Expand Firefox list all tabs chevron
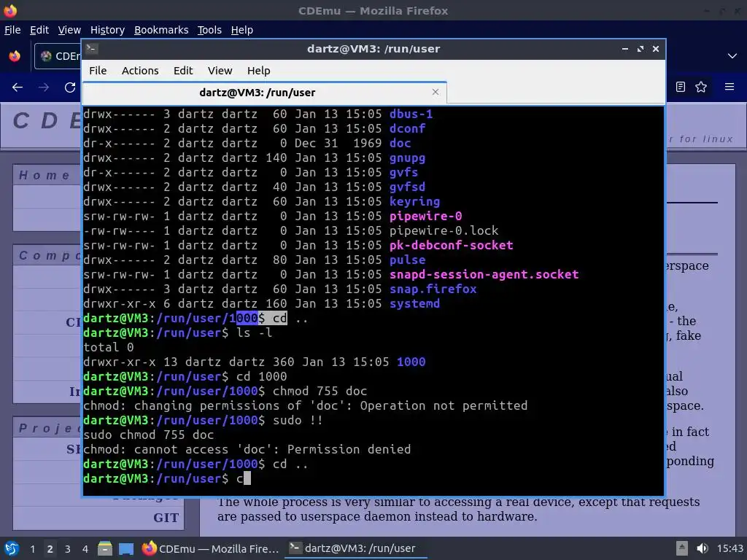 pos(732,56)
